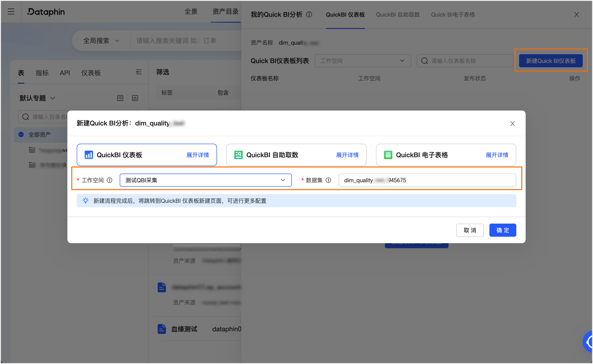Expand details link for QuickBI 自助取数
This screenshot has height=364, width=593.
[347, 155]
